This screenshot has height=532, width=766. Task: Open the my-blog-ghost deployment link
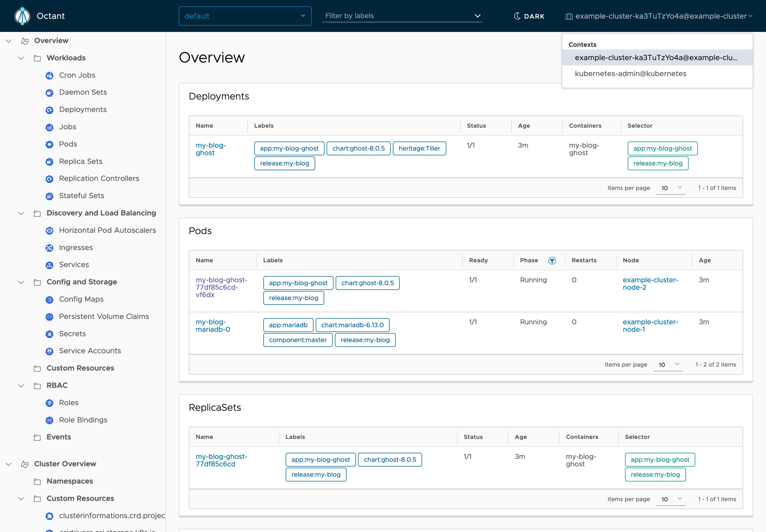tap(211, 149)
